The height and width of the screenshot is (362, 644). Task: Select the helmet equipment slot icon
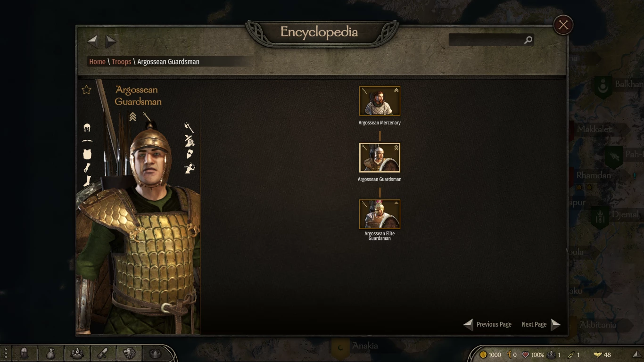[x=87, y=127]
